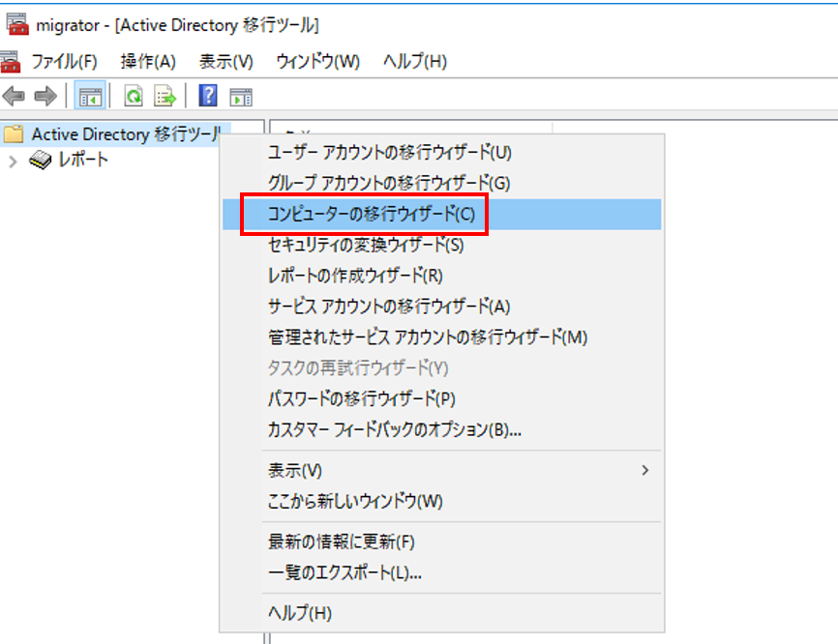Select ユーザー アカウントの移行ウィザード(U)

click(442, 153)
